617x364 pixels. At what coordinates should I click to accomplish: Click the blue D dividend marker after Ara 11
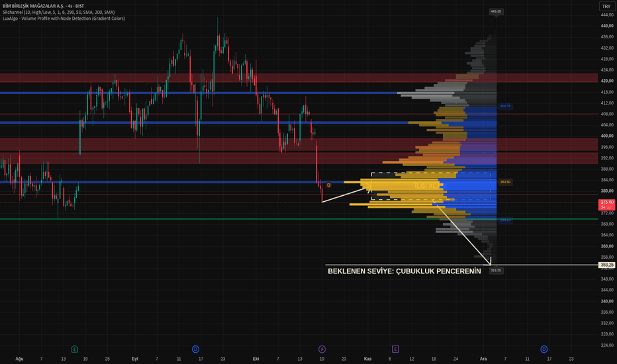[544, 349]
